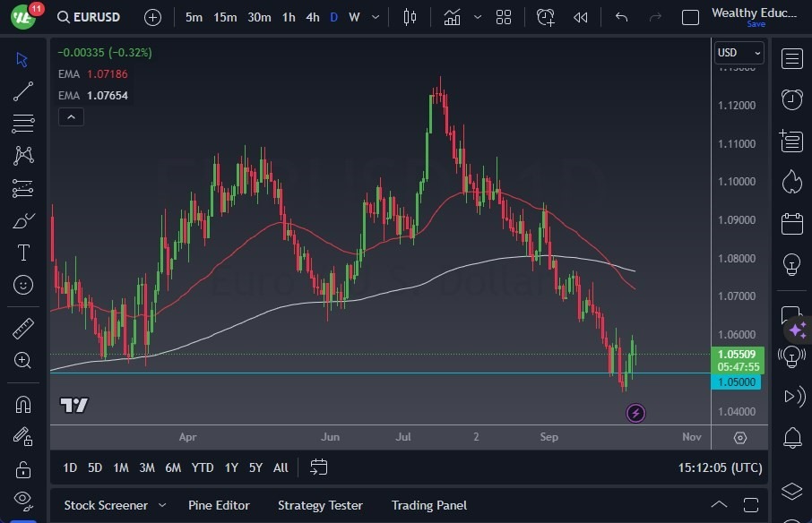Open the Stock Screener dropdown chevron
Screen dimensions: 812x523
coord(162,504)
